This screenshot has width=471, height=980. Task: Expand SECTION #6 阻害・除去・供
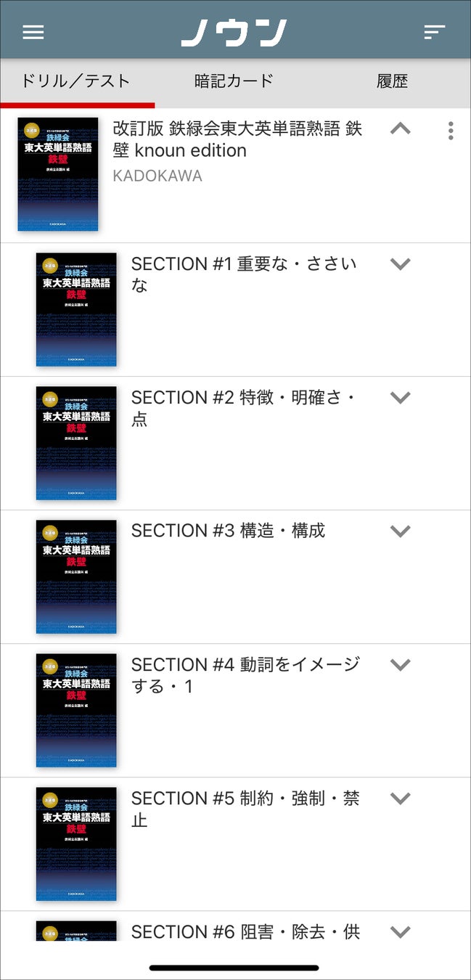click(401, 931)
